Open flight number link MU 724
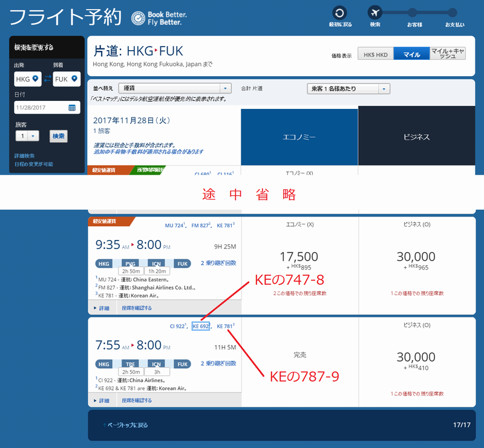 [175, 226]
